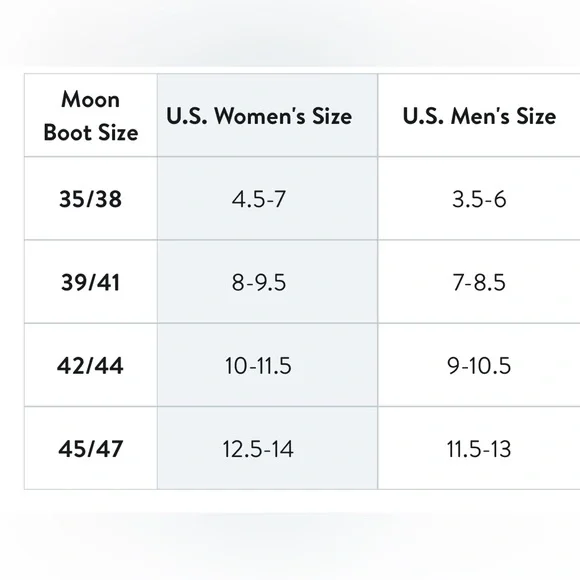The height and width of the screenshot is (580, 580).
Task: Select the men's 7-8.5 size cell
Action: coord(479,281)
